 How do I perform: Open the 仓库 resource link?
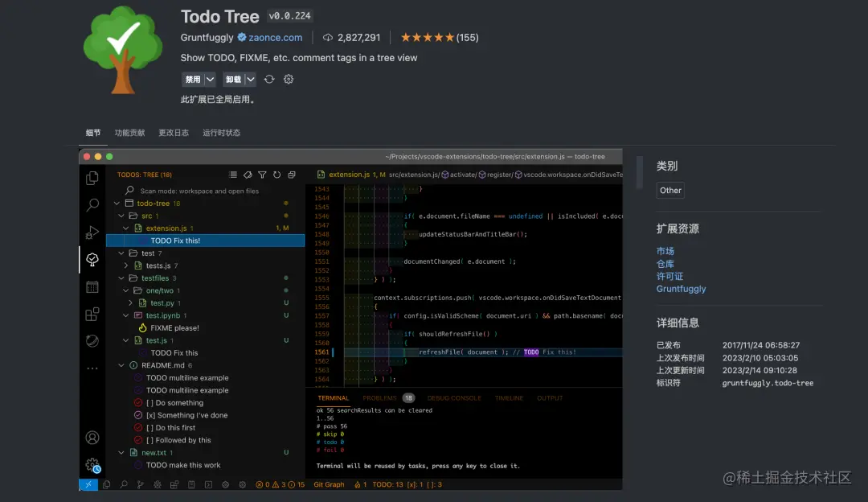pos(665,264)
